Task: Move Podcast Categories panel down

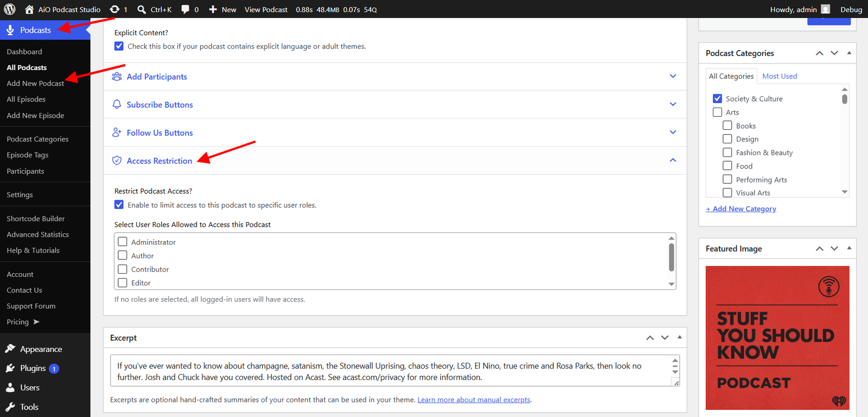Action: [x=834, y=53]
